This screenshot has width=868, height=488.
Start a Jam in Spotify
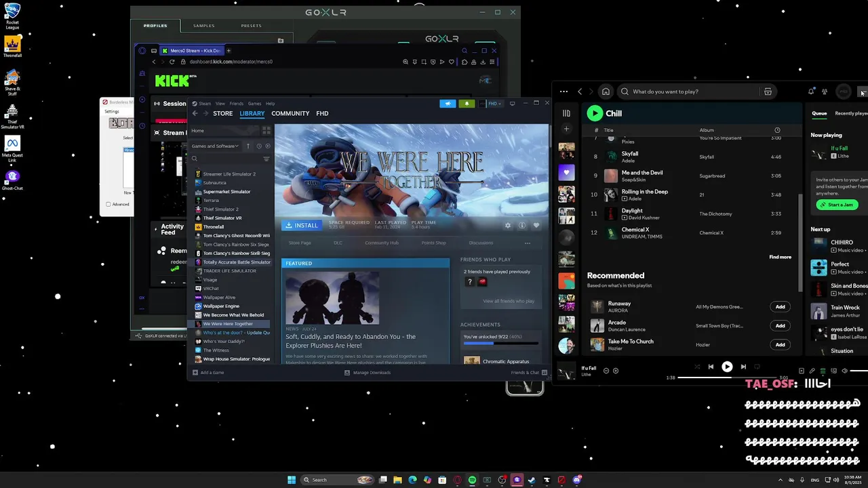pos(836,205)
